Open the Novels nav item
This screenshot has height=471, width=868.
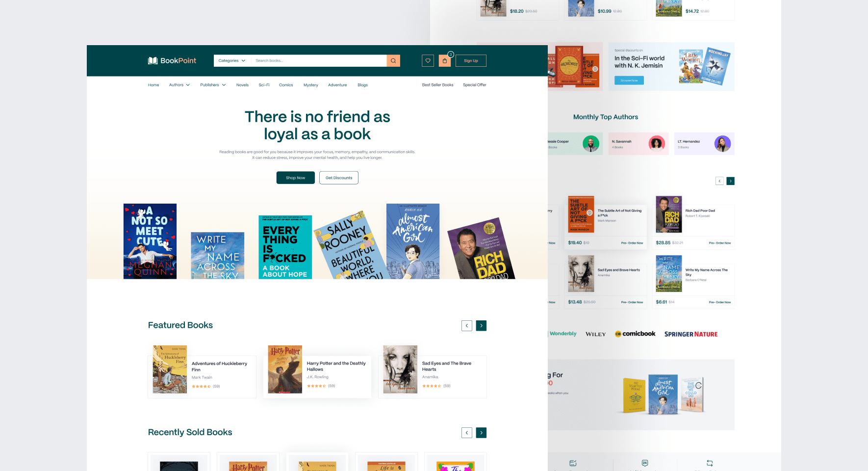coord(242,85)
